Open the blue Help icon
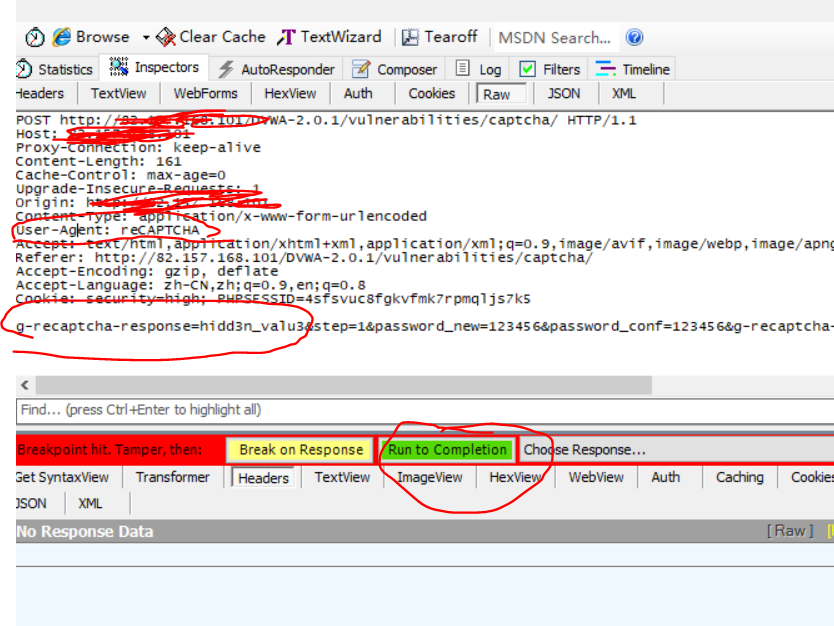 634,37
